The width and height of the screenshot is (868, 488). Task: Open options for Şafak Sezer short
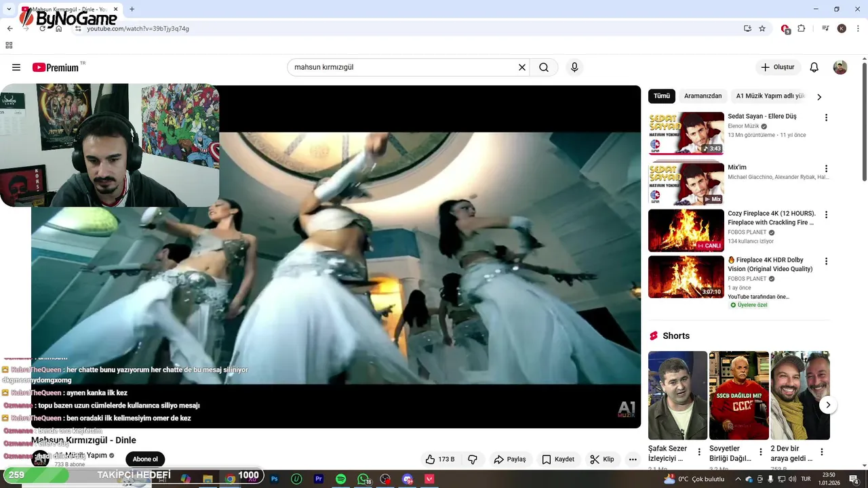coord(699,452)
